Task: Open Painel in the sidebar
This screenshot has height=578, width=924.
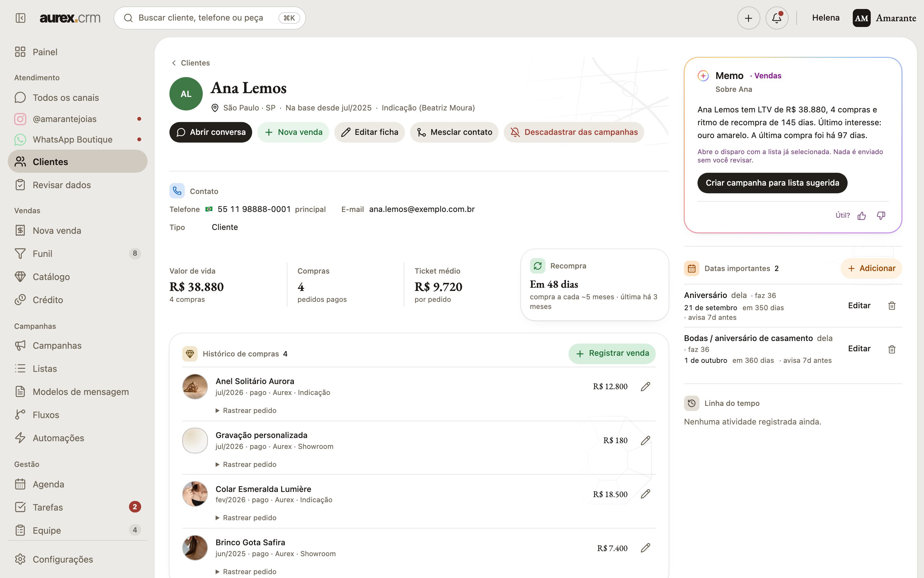Action: [x=78, y=52]
